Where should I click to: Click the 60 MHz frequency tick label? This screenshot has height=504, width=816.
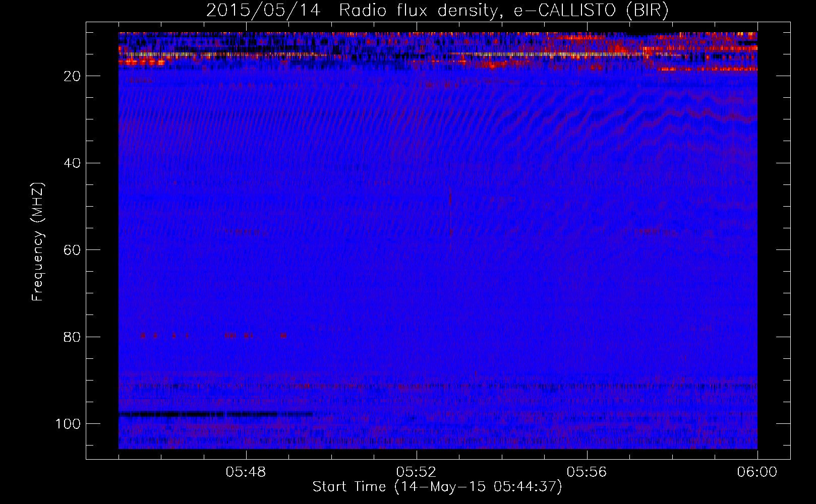pos(72,250)
